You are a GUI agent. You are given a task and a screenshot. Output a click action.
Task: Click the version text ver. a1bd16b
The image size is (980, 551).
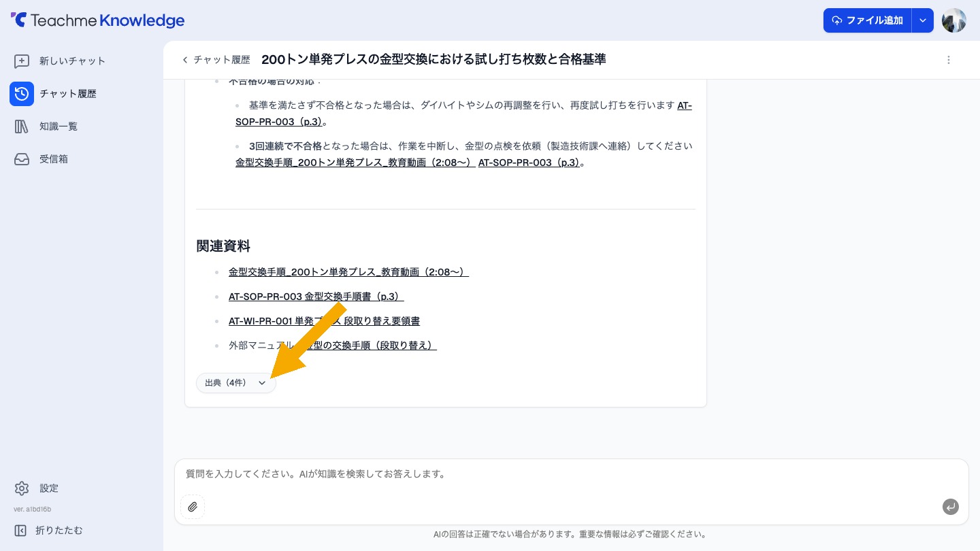[x=33, y=509]
